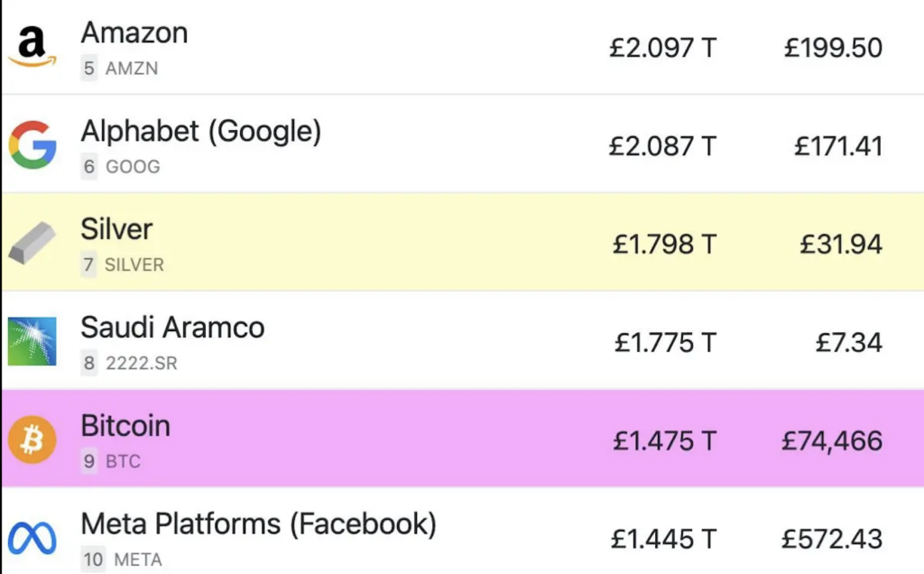Select the GOOG ticker label

point(133,167)
